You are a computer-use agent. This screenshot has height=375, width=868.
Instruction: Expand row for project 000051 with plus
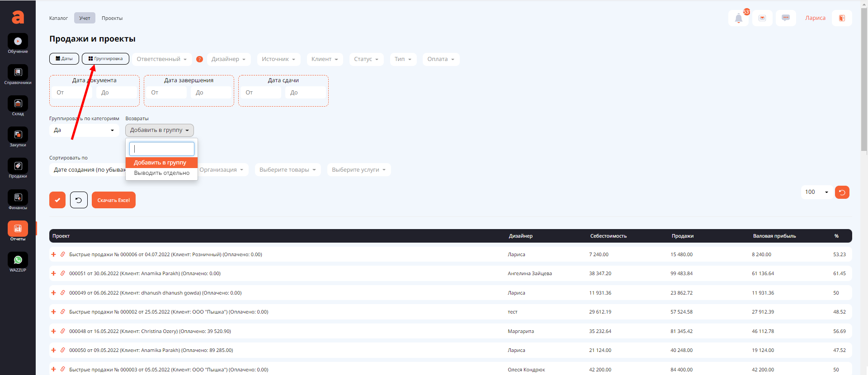(53, 273)
